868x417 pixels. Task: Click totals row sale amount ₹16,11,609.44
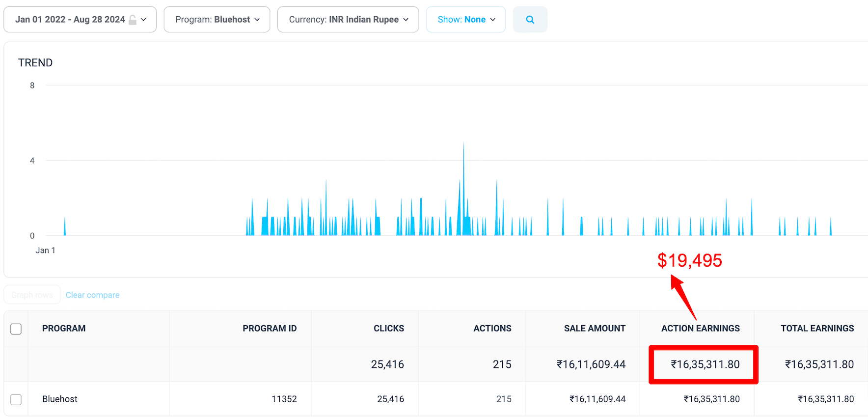[591, 364]
